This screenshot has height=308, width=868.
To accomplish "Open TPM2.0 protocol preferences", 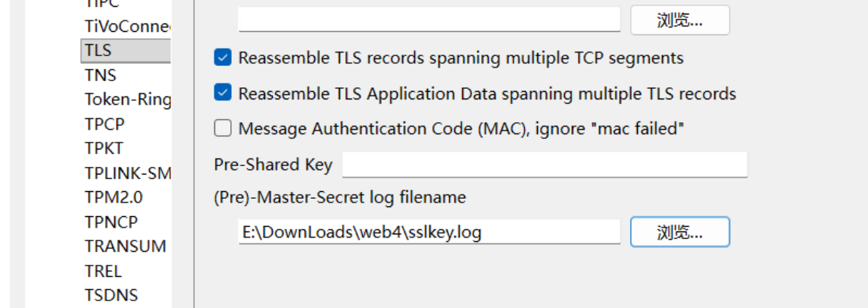I will pos(114,197).
